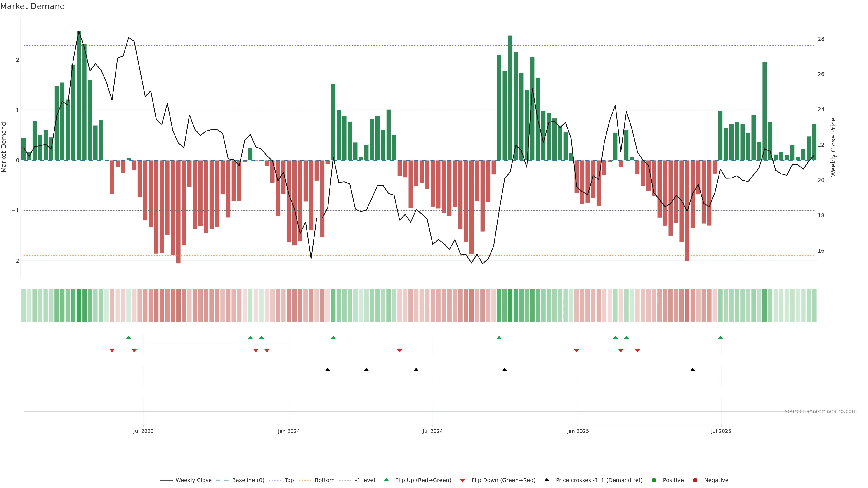Click green flip-up marker just after Jul 2025

pyautogui.click(x=720, y=338)
